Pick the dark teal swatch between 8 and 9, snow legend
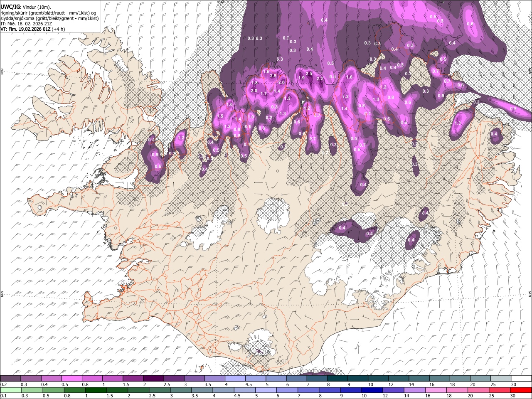Image resolution: width=532 pixels, height=399 pixels. 337,379
